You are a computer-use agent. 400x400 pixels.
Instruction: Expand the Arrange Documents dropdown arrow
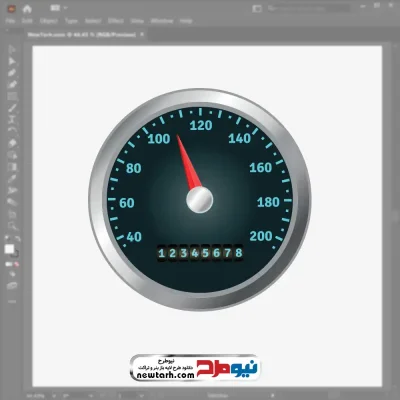pyautogui.click(x=65, y=8)
